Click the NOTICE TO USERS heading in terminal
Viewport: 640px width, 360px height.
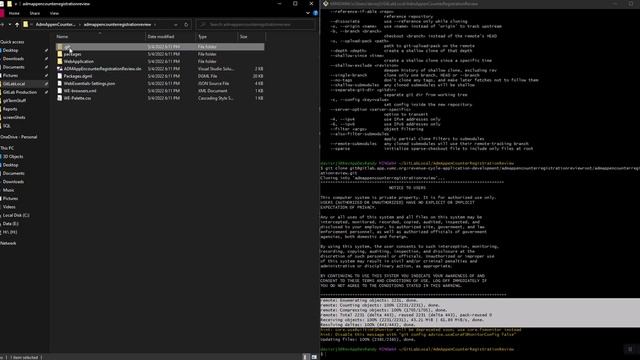point(407,188)
